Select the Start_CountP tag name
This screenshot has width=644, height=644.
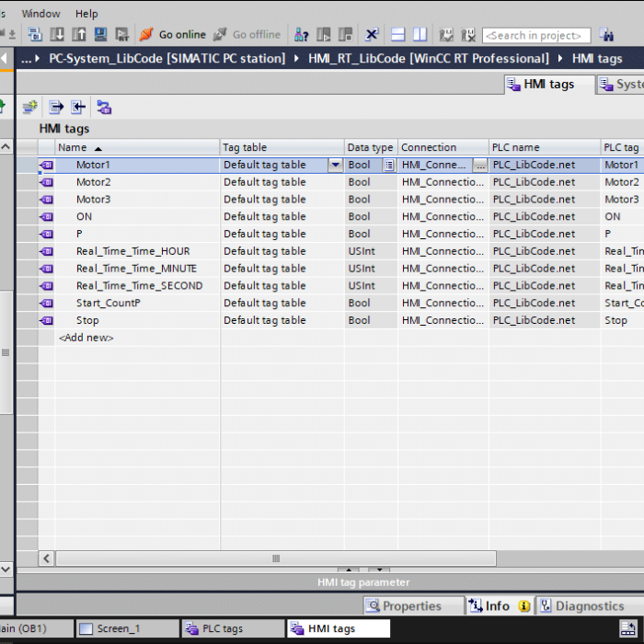[109, 303]
